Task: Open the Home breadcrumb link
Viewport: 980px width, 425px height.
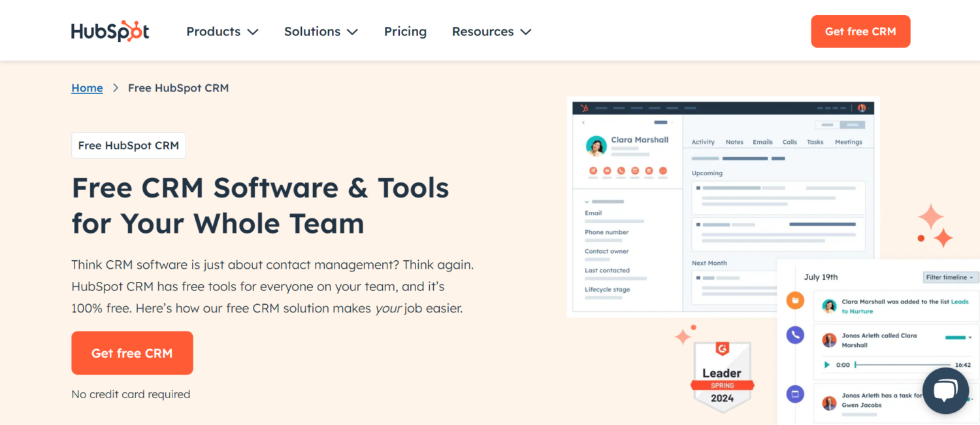Action: [x=87, y=88]
